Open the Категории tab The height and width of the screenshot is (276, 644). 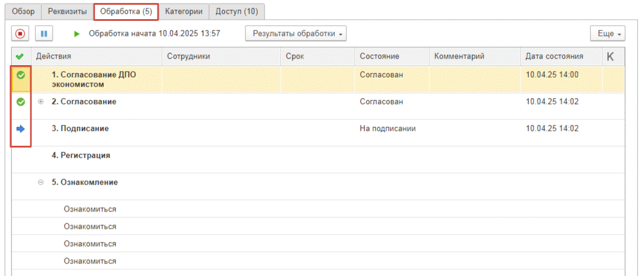184,11
